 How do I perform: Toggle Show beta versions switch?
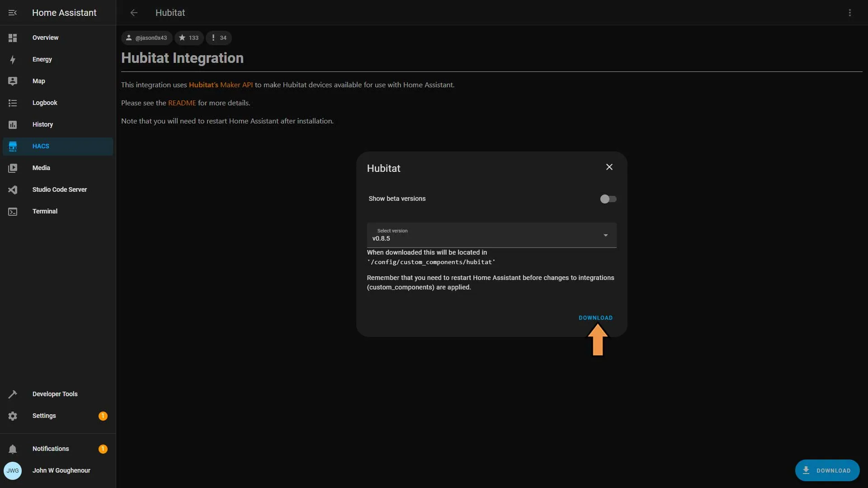608,199
